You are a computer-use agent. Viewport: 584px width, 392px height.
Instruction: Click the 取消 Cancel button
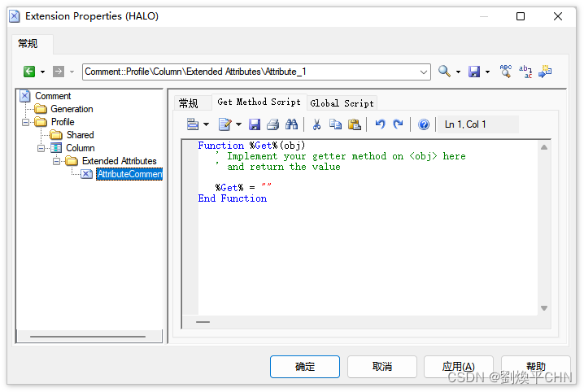point(381,367)
